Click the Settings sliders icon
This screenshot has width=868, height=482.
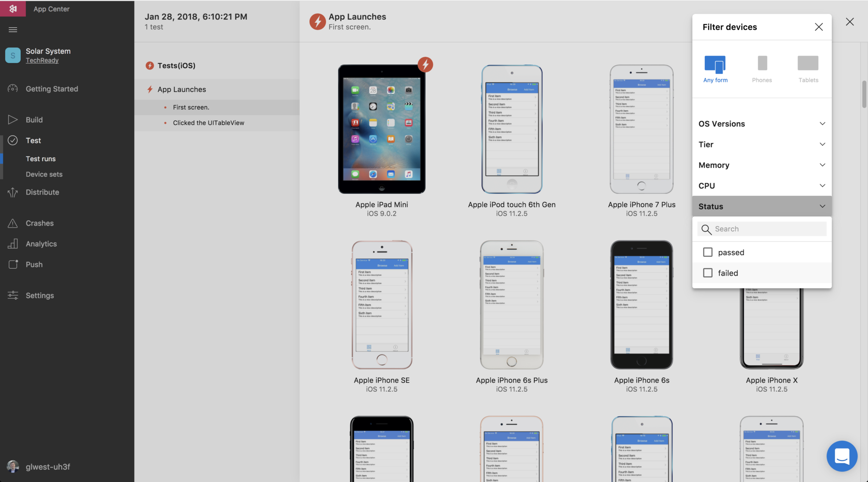[13, 295]
